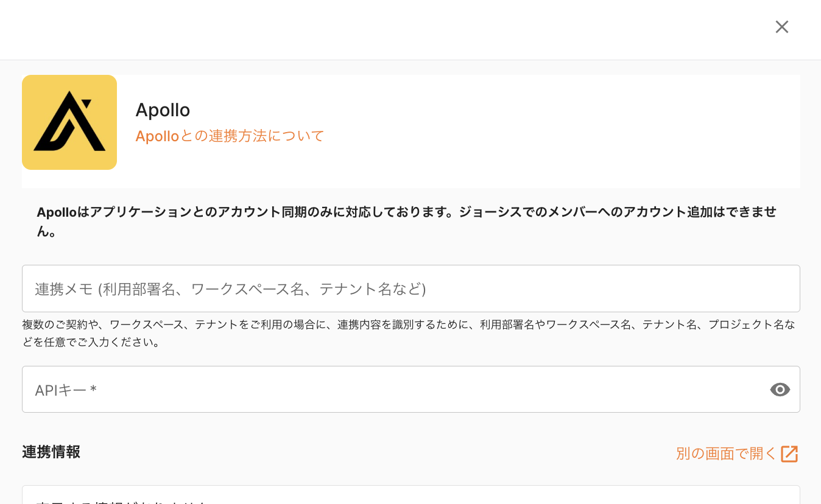The width and height of the screenshot is (821, 504).
Task: Click the 別の画面で開く link text
Action: [x=726, y=453]
